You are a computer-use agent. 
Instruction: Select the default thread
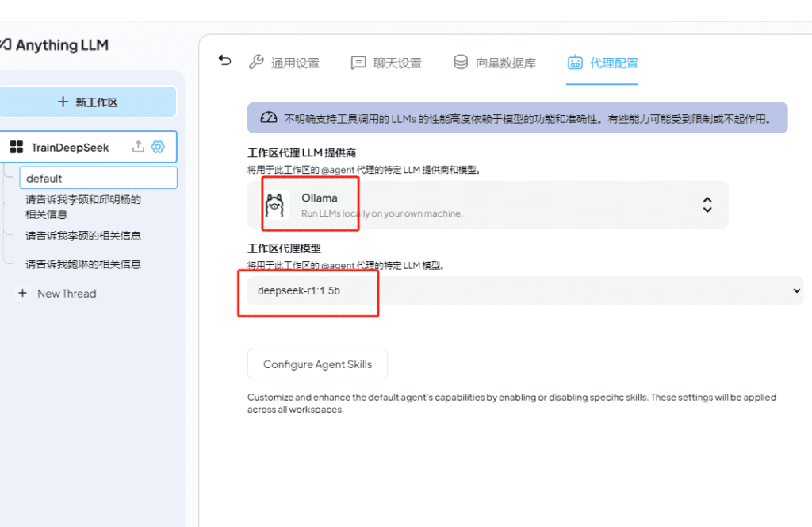98,179
